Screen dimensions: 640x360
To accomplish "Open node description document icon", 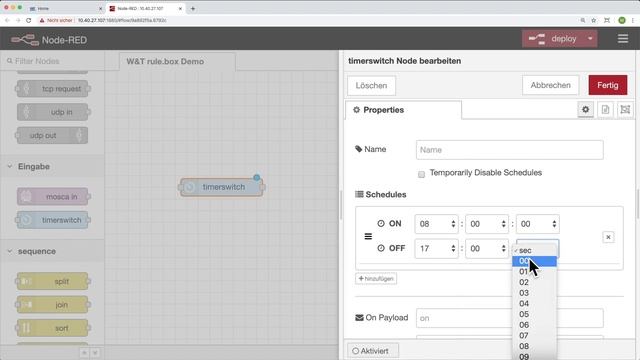I will (x=605, y=109).
